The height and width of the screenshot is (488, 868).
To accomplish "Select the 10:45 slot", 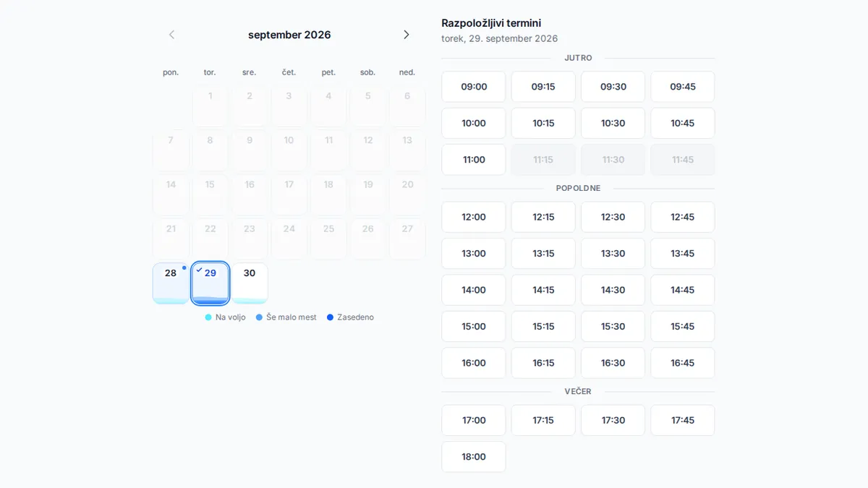I will coord(683,123).
